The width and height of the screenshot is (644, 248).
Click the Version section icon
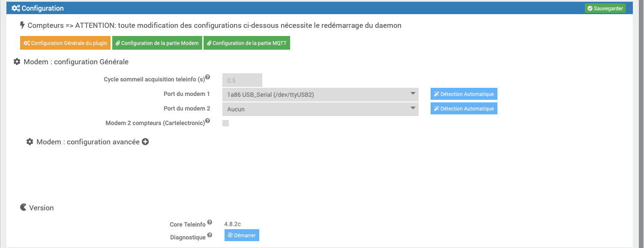[23, 208]
